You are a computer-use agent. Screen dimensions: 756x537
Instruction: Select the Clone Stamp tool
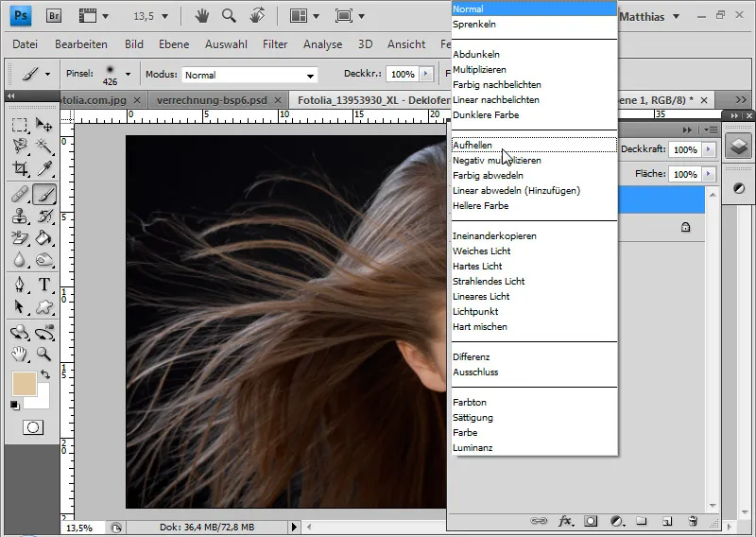[19, 216]
